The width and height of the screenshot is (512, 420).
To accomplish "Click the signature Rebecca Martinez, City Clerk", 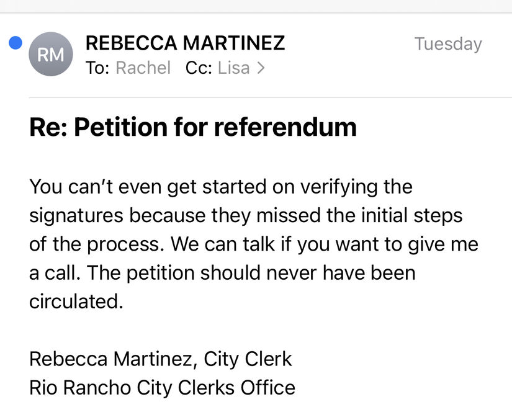I will [x=160, y=359].
